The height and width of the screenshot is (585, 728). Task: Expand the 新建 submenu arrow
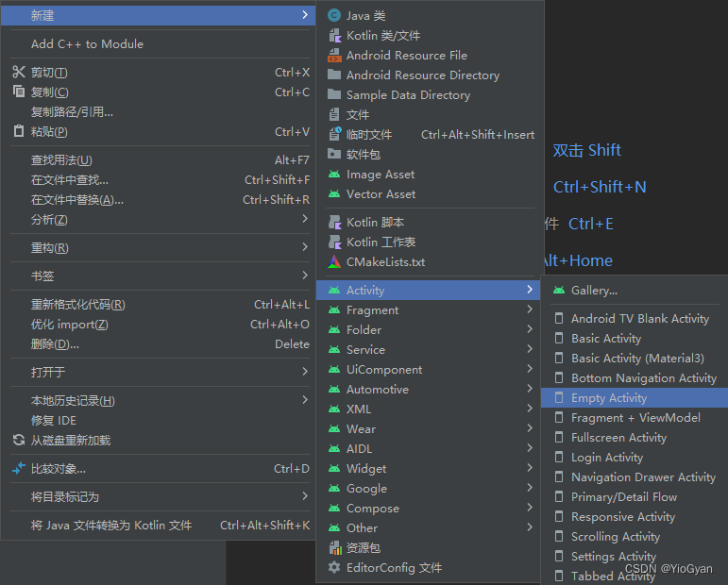point(305,15)
